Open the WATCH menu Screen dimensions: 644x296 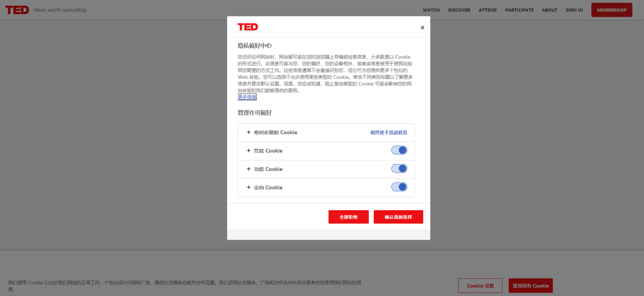tap(431, 10)
